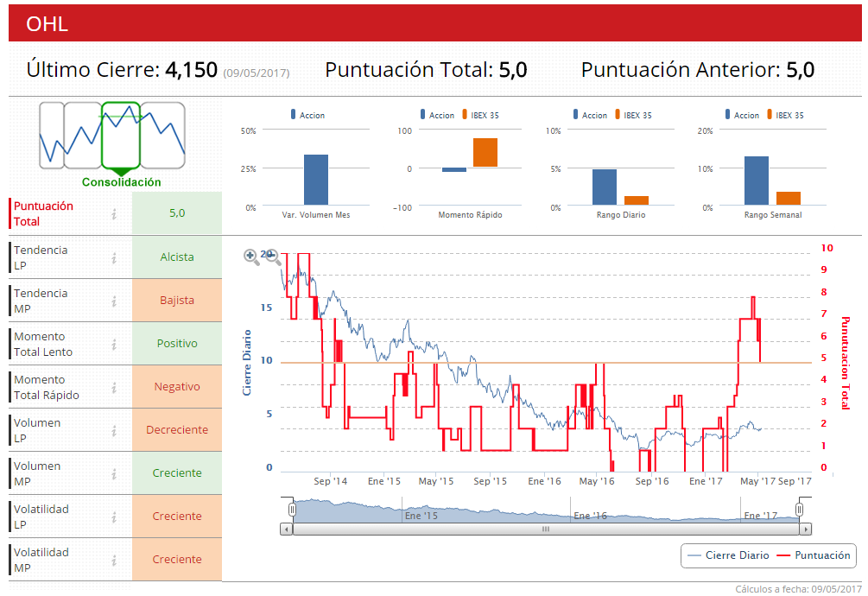Viewport: 868px width, 596px height.
Task: Click the May '16 label on the x-axis
Action: click(597, 481)
